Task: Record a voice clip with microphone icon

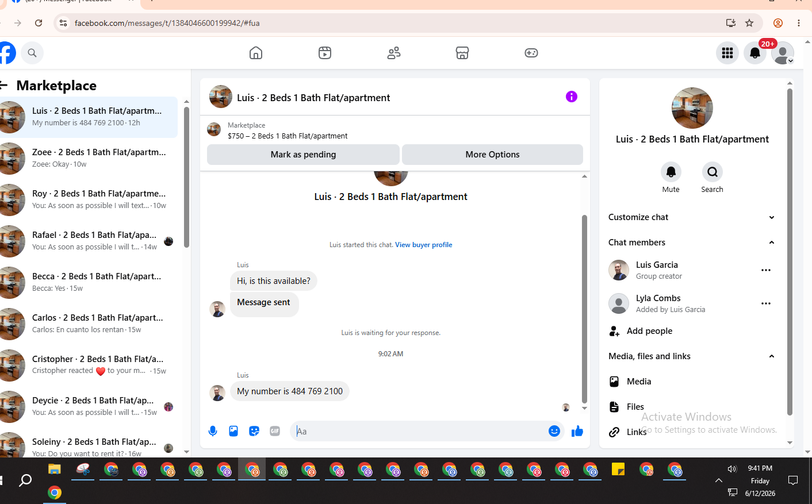Action: pyautogui.click(x=213, y=431)
